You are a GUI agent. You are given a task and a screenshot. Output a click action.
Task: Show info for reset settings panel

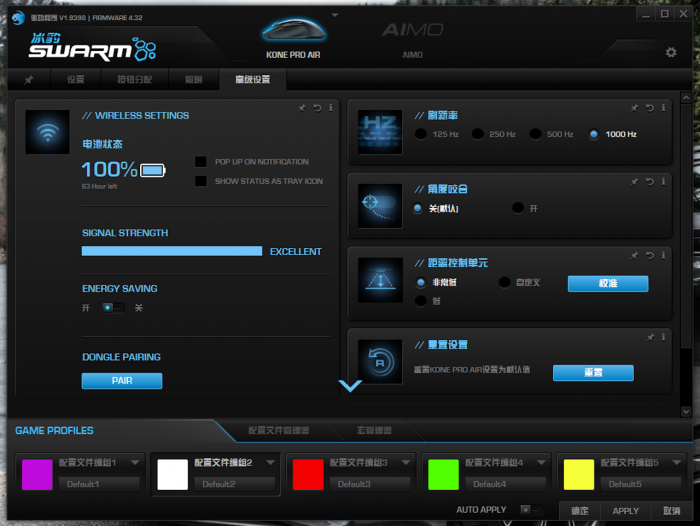pyautogui.click(x=662, y=337)
